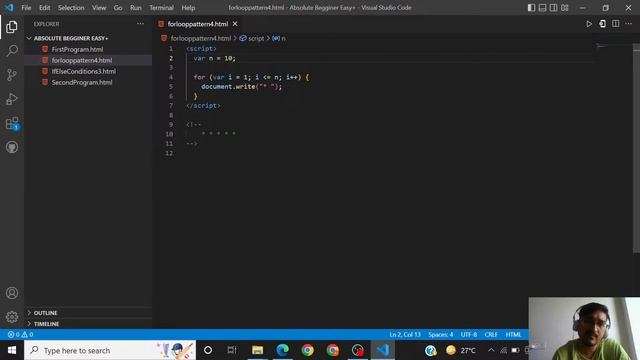The image size is (640, 360).
Task: Click line number 4 in the gutter
Action: coord(171,77)
